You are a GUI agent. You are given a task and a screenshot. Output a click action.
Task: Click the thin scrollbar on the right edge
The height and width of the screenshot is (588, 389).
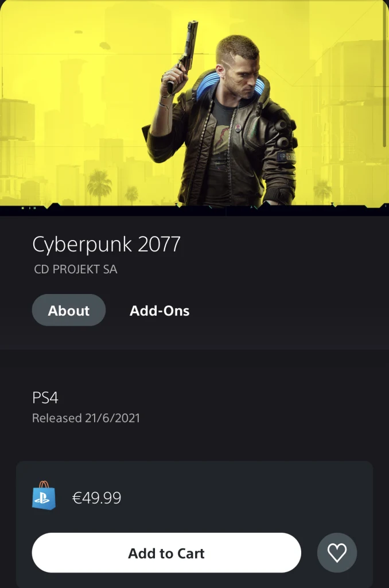coord(384,75)
